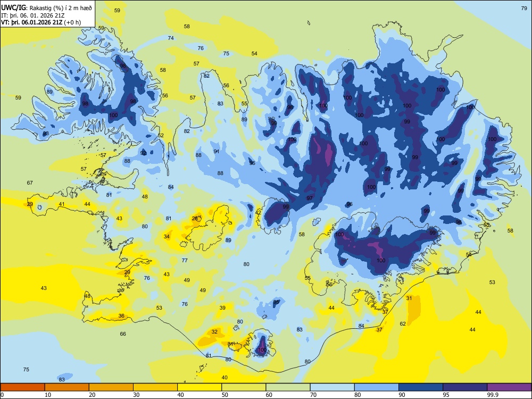The width and height of the screenshot is (532, 399).
Task: Click the '91' value in the north-central region
Action: coord(217,151)
